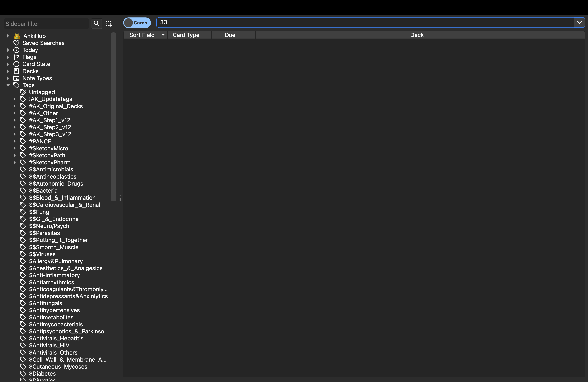Activate the sidebar selection tool icon
Image resolution: width=588 pixels, height=382 pixels.
point(109,23)
